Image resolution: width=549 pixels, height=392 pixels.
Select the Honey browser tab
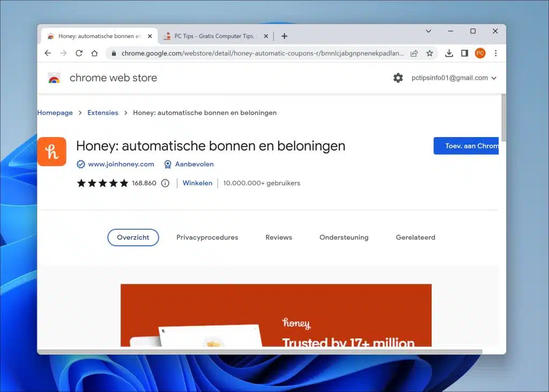100,36
